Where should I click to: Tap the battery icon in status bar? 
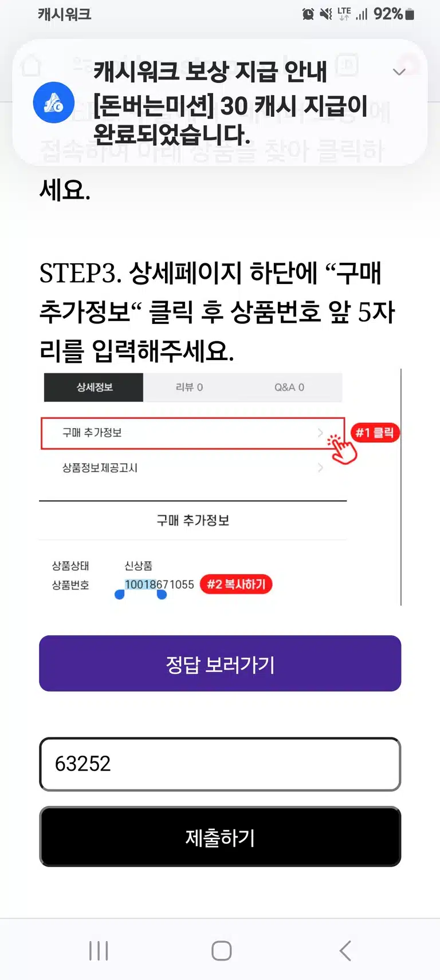click(410, 14)
